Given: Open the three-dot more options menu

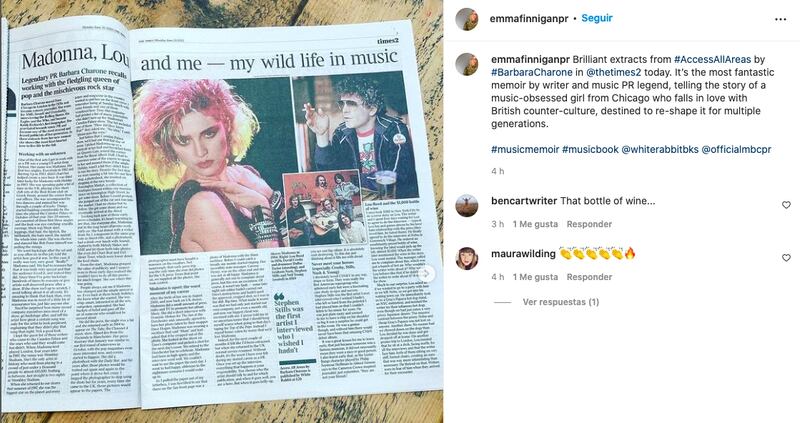Looking at the screenshot, I should pyautogui.click(x=780, y=19).
